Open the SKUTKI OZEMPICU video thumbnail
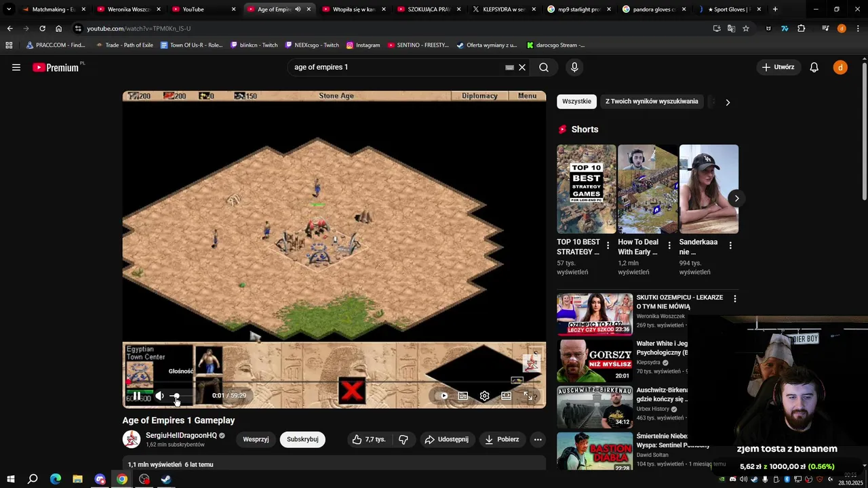This screenshot has height=488, width=868. pos(595,314)
